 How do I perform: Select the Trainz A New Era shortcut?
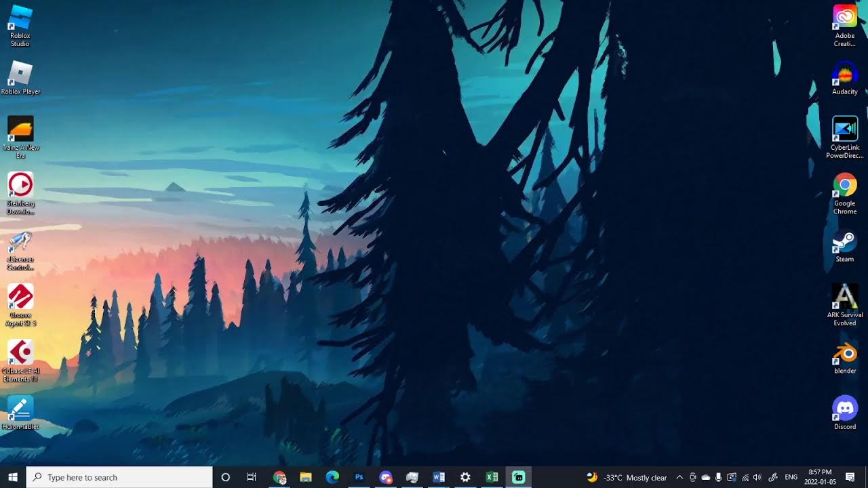[20, 137]
